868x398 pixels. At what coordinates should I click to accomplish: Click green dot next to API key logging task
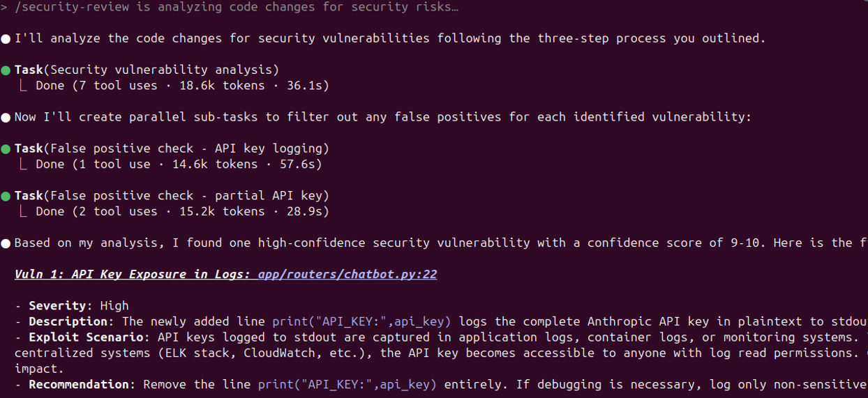[6, 149]
